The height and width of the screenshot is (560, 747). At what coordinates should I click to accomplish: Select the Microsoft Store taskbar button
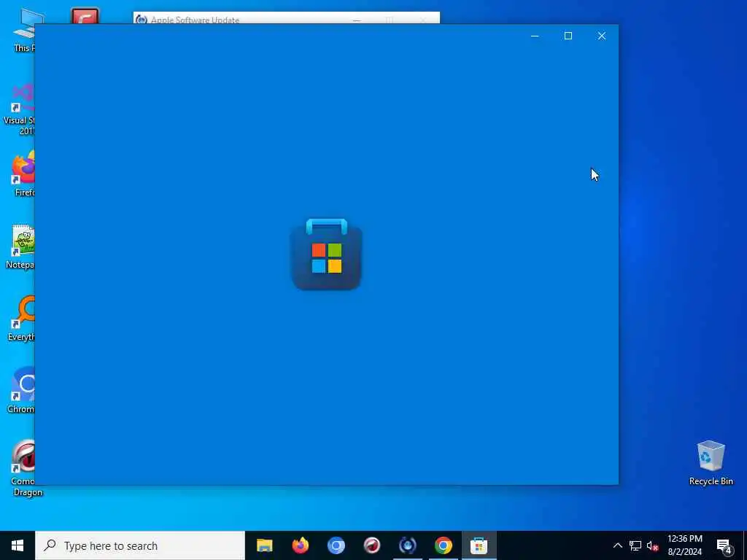coord(479,545)
